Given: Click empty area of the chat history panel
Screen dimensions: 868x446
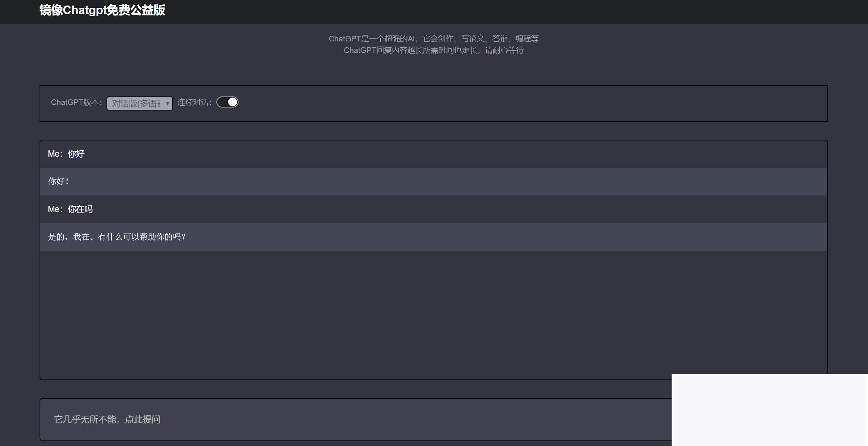Looking at the screenshot, I should click(x=433, y=314).
